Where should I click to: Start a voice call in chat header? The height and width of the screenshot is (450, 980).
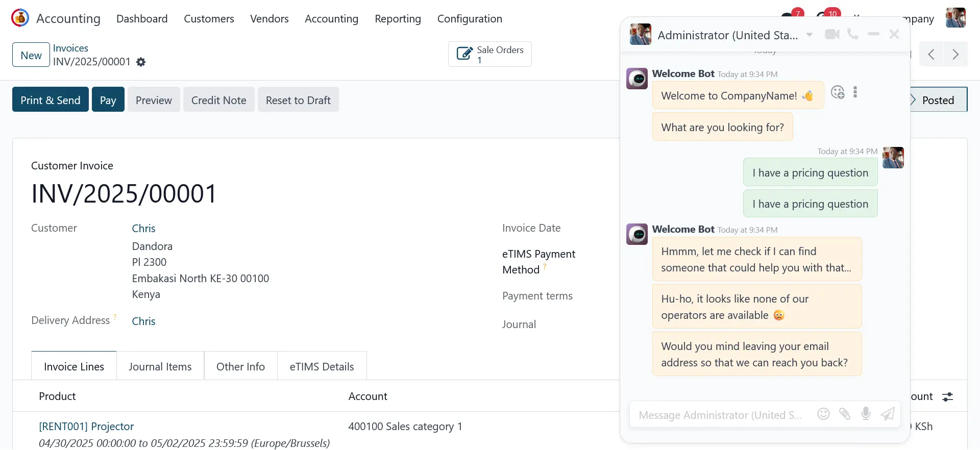click(852, 34)
